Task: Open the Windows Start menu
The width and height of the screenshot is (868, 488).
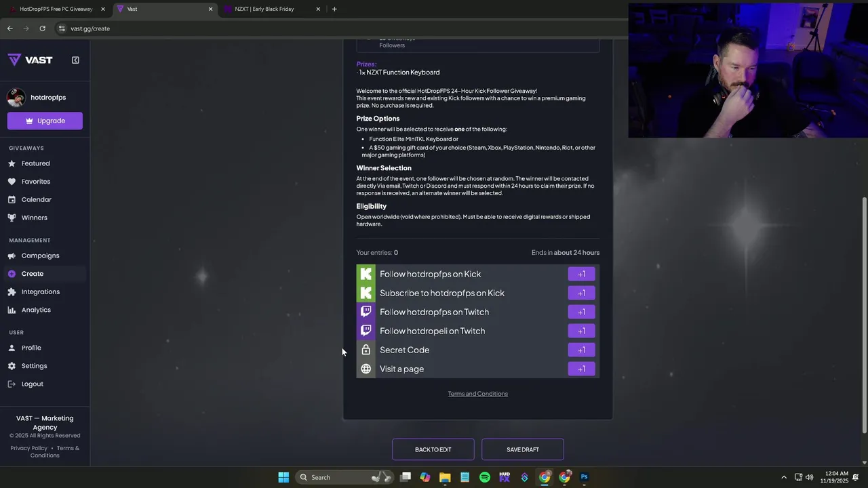Action: 283,477
